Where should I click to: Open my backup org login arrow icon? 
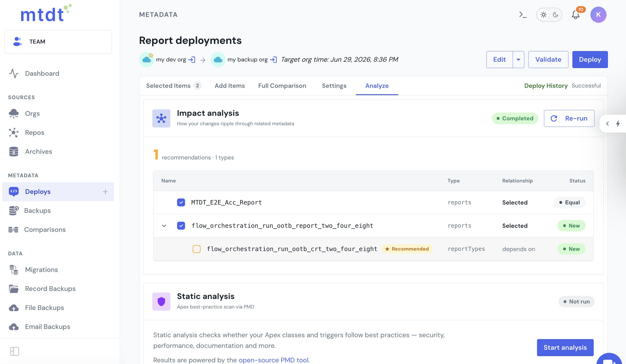pos(273,60)
